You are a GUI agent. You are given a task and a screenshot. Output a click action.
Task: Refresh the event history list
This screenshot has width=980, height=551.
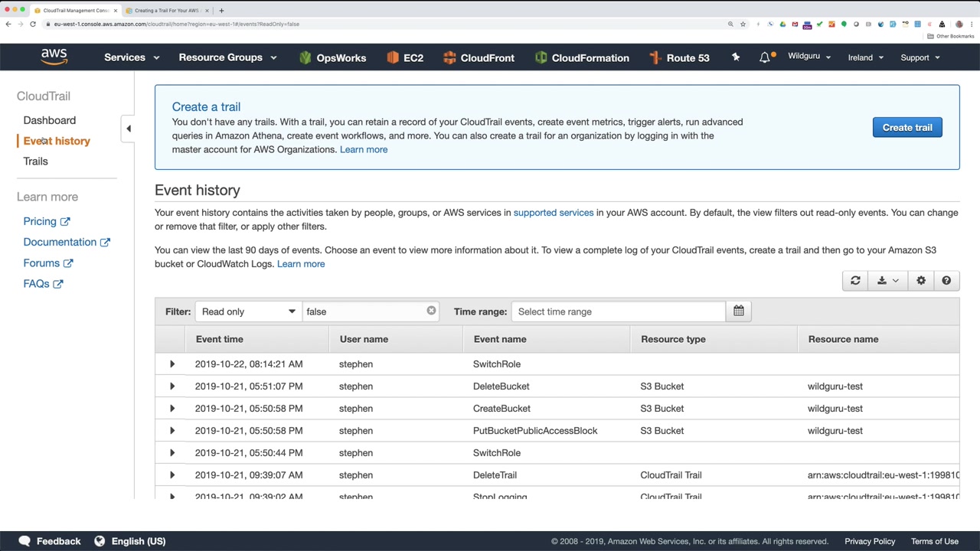855,281
